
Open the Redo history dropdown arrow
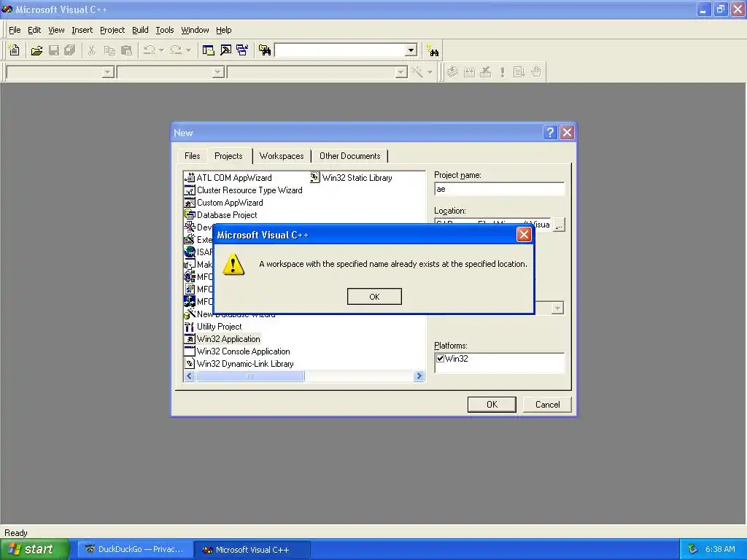click(x=188, y=50)
